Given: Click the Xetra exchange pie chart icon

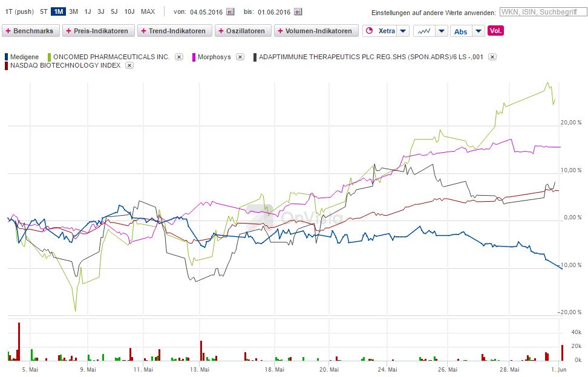Looking at the screenshot, I should pos(368,31).
